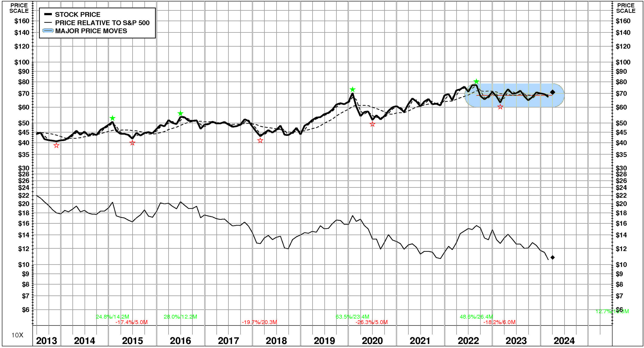The width and height of the screenshot is (644, 348).
Task: Click the $100 mark on left price scale
Action: tap(22, 62)
